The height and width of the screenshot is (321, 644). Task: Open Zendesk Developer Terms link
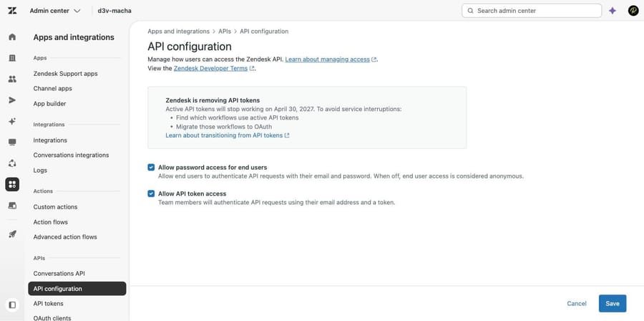pyautogui.click(x=210, y=68)
